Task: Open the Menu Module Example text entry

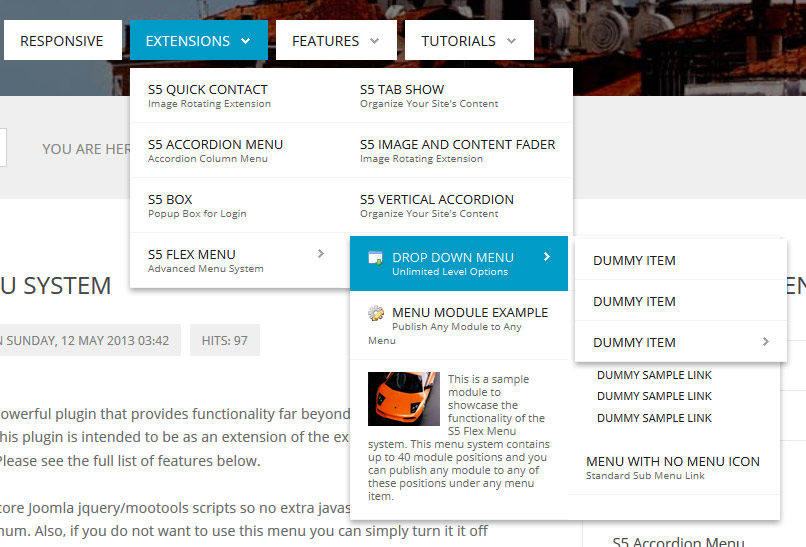Action: coord(469,312)
